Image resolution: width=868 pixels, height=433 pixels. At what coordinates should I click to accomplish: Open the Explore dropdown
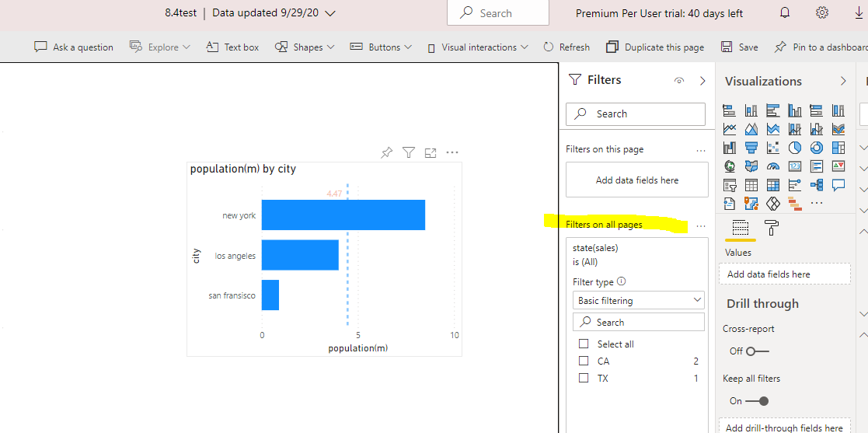tap(160, 47)
